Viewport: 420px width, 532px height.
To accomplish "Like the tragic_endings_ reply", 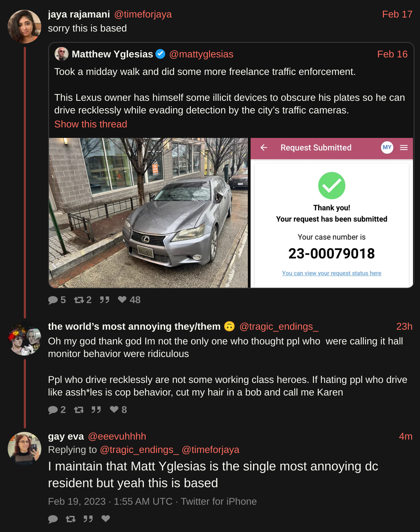I will click(x=114, y=409).
